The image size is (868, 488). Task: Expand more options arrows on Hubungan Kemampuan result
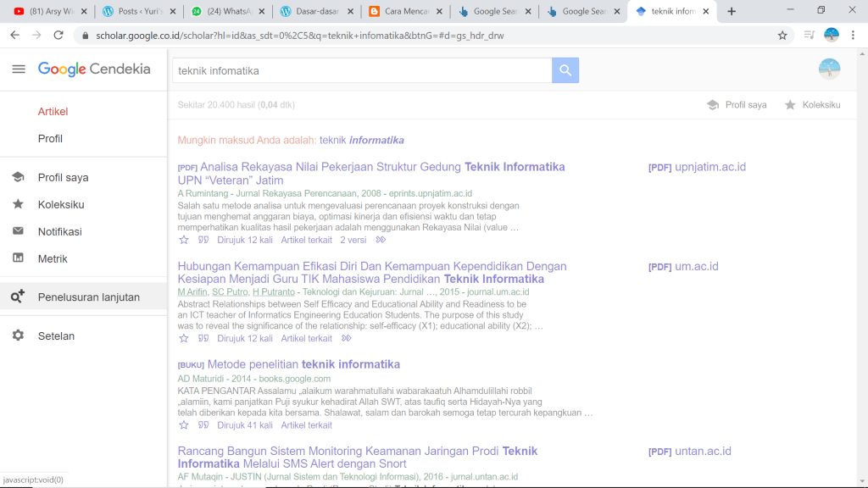tap(346, 338)
